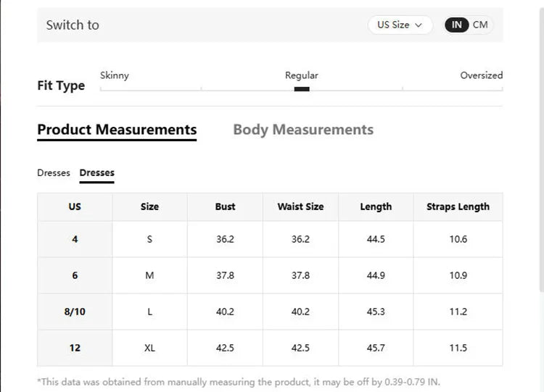
Task: Switch units to IN
Action: (456, 25)
